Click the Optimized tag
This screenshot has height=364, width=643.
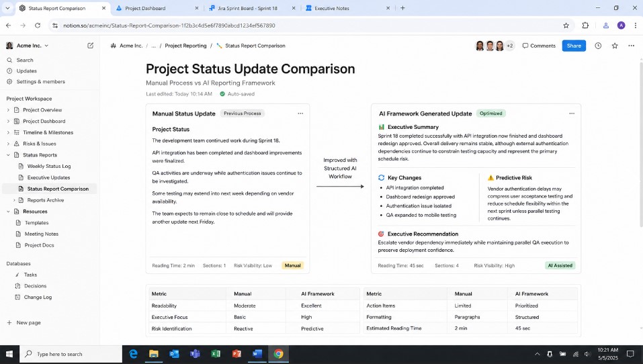point(490,113)
